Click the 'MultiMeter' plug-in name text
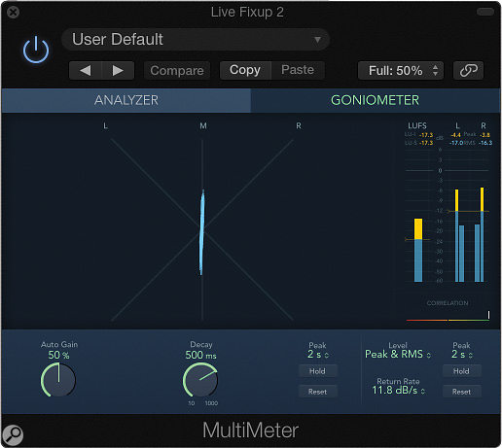Viewport: 502px width, 448px height. pos(250,431)
